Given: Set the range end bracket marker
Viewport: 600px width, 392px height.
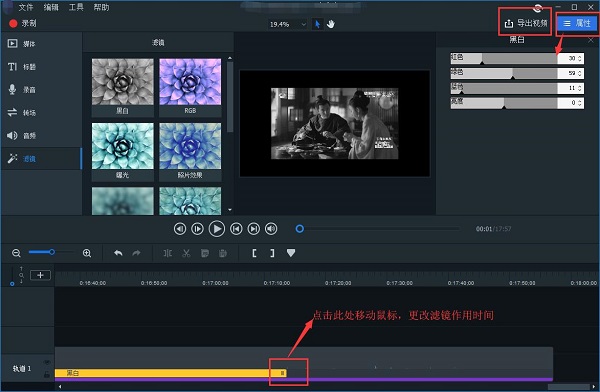Looking at the screenshot, I should tap(272, 253).
